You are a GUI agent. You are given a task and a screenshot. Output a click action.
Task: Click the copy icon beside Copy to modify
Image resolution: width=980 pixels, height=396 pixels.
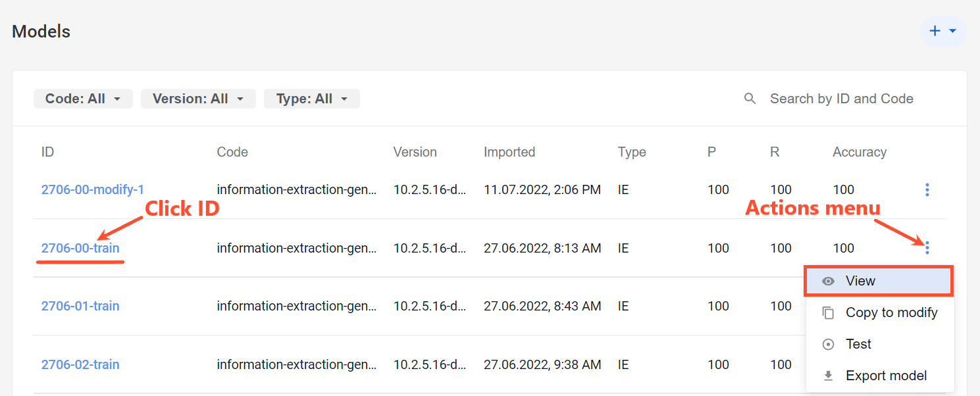829,313
